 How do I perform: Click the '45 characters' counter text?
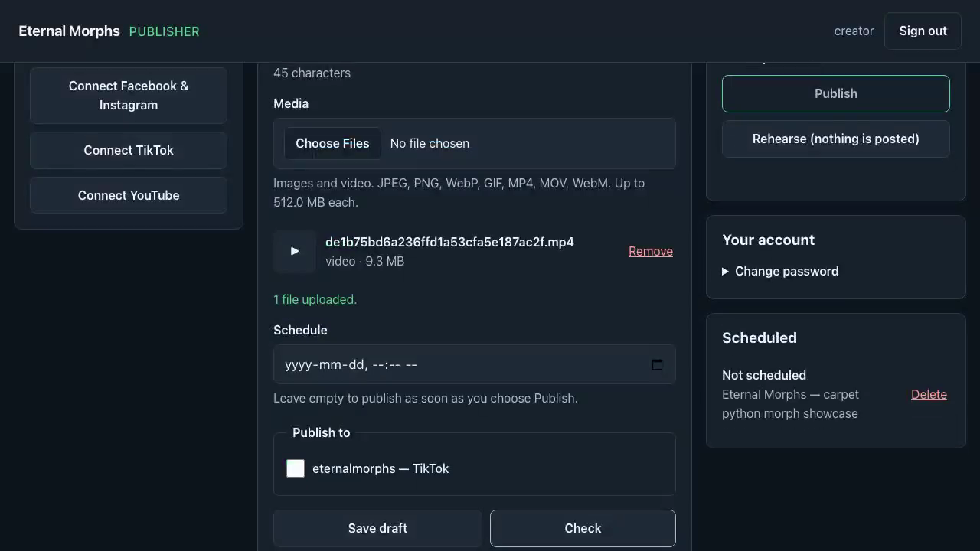point(312,73)
